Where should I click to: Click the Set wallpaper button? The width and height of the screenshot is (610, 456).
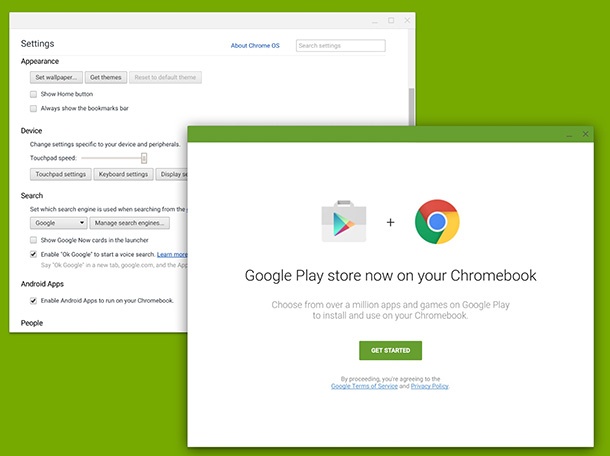click(56, 77)
